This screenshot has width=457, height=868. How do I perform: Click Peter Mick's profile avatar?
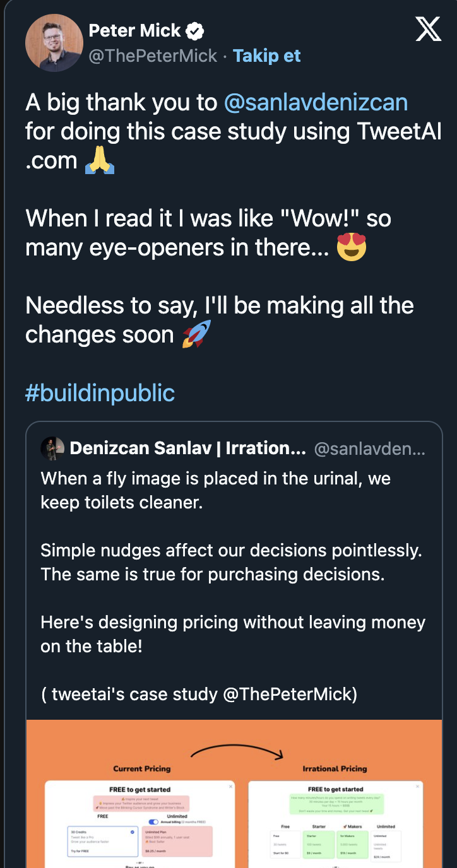pos(54,43)
